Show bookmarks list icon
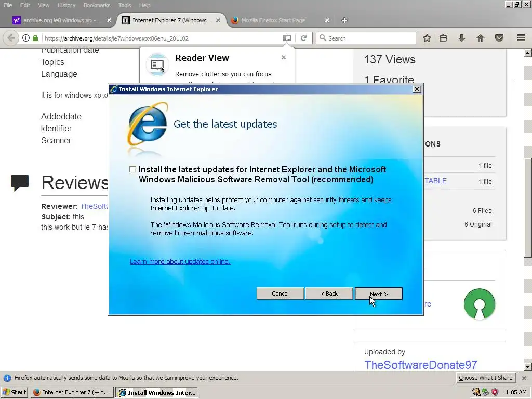The image size is (532, 399). (443, 38)
